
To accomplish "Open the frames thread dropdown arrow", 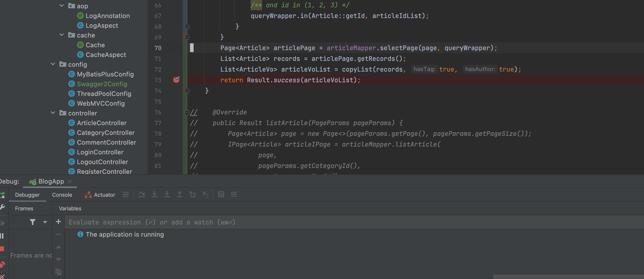I will 45,222.
